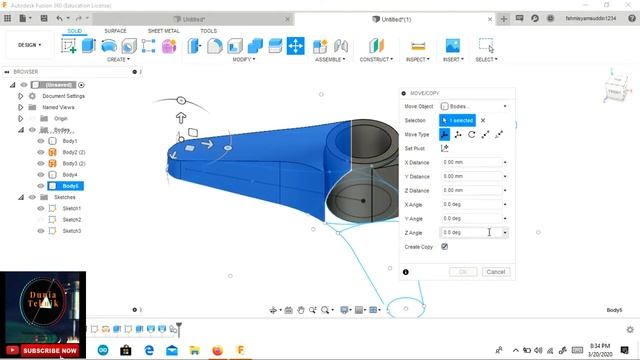Viewport: 640px width, 360px height.
Task: Collapse the Bodies folder
Action: click(x=20, y=130)
